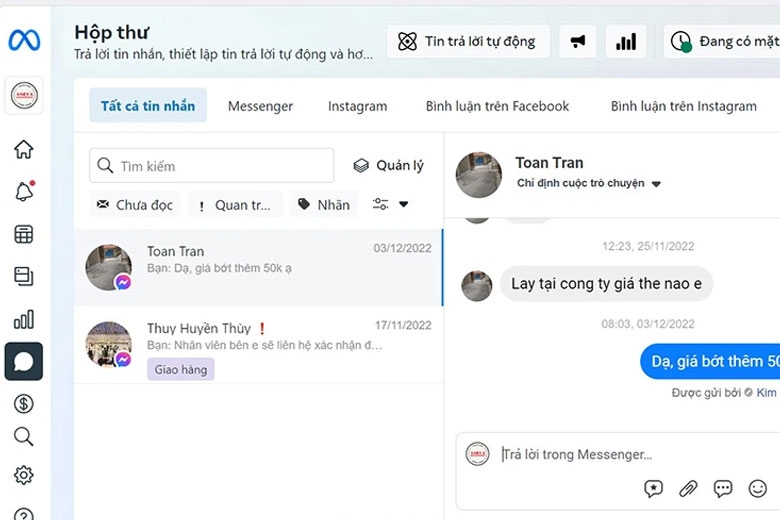Open the Toan Tran conversation in the list
The width and height of the screenshot is (780, 520).
coord(258,267)
